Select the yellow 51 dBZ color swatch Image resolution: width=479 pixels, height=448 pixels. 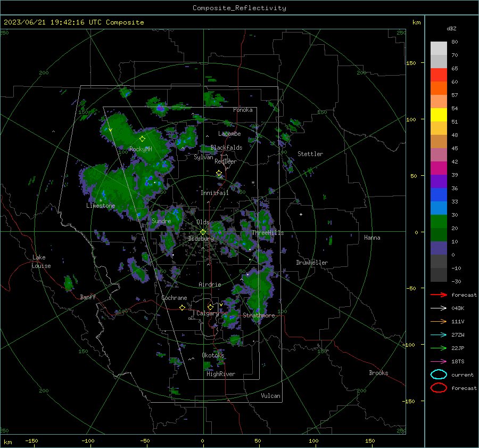(439, 115)
